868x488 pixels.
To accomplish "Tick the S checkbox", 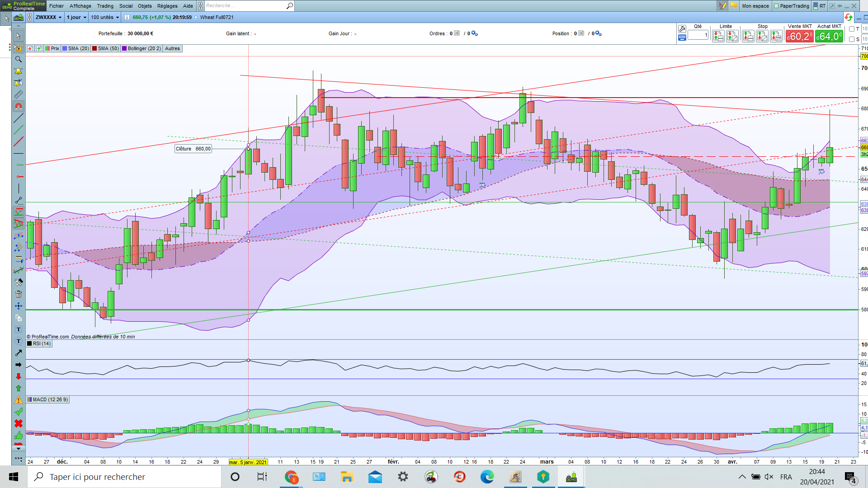I will (852, 39).
